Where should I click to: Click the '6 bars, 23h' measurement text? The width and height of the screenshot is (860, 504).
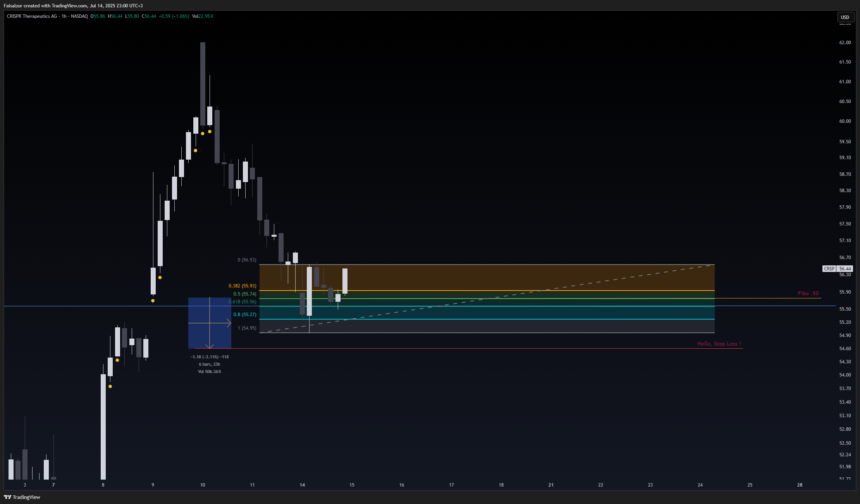pyautogui.click(x=210, y=364)
